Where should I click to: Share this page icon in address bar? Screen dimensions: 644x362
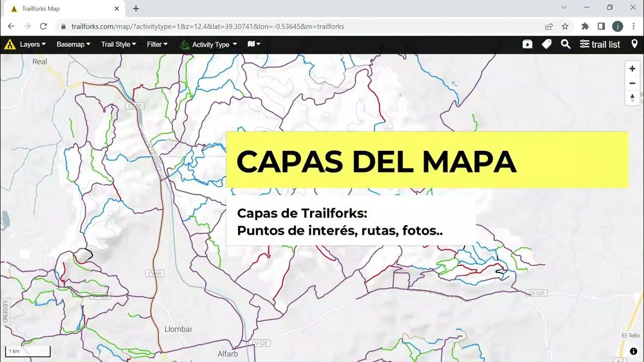[x=549, y=26]
